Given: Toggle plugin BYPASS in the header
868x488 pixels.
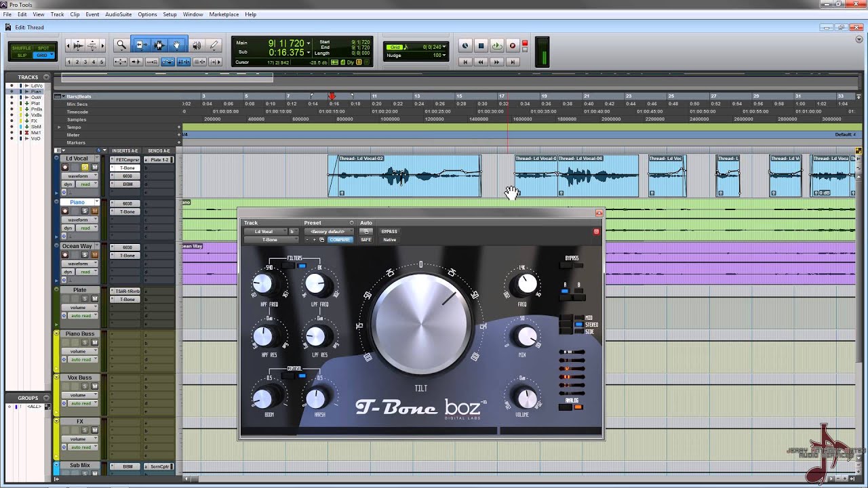Looking at the screenshot, I should (389, 232).
